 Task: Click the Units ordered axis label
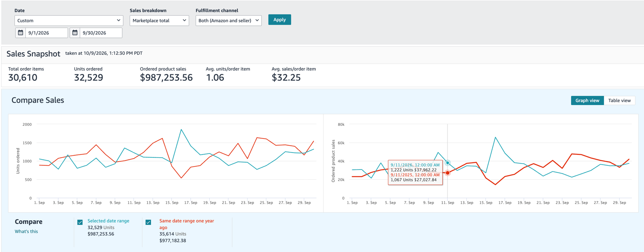coord(18,161)
